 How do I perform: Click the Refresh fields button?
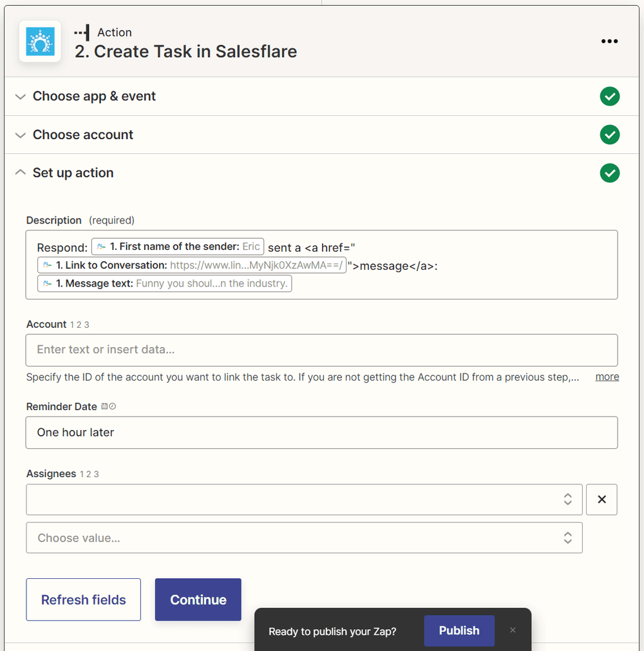point(84,599)
